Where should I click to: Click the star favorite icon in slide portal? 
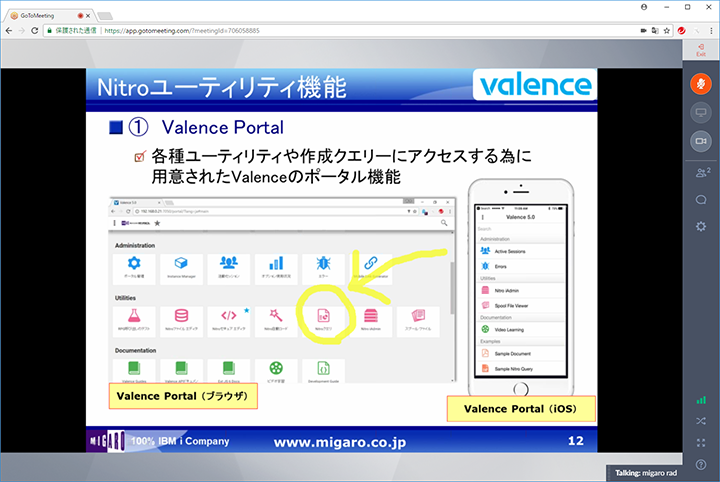(157, 223)
